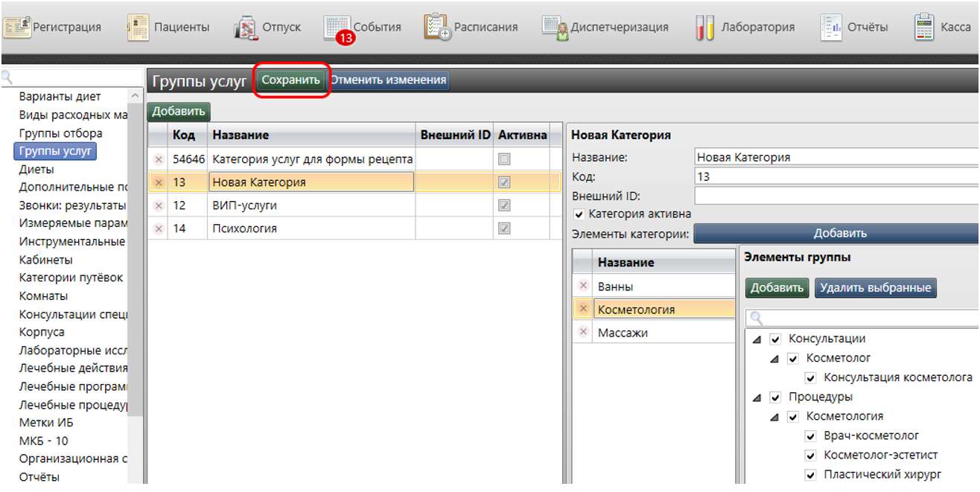Click the Отменить изменения button
The width and height of the screenshot is (980, 492).
[x=389, y=80]
